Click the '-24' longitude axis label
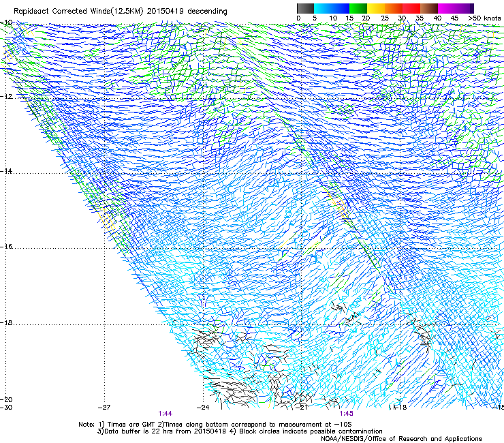504x443 pixels. coord(203,408)
